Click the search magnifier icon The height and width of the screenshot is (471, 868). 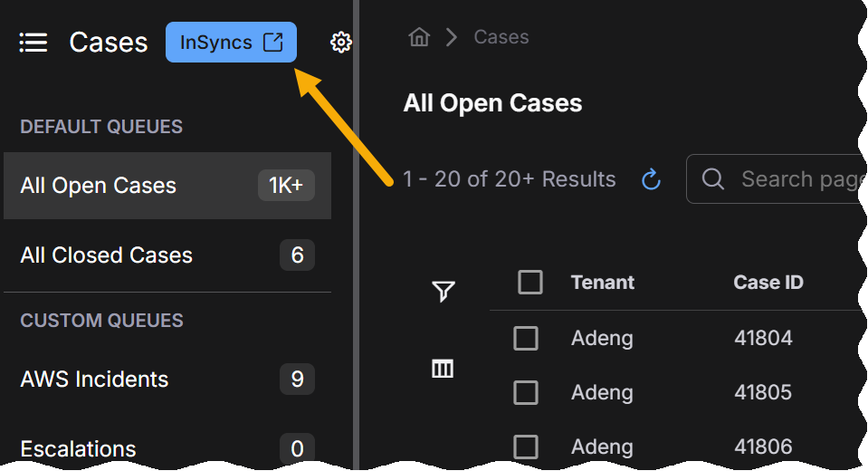(713, 179)
